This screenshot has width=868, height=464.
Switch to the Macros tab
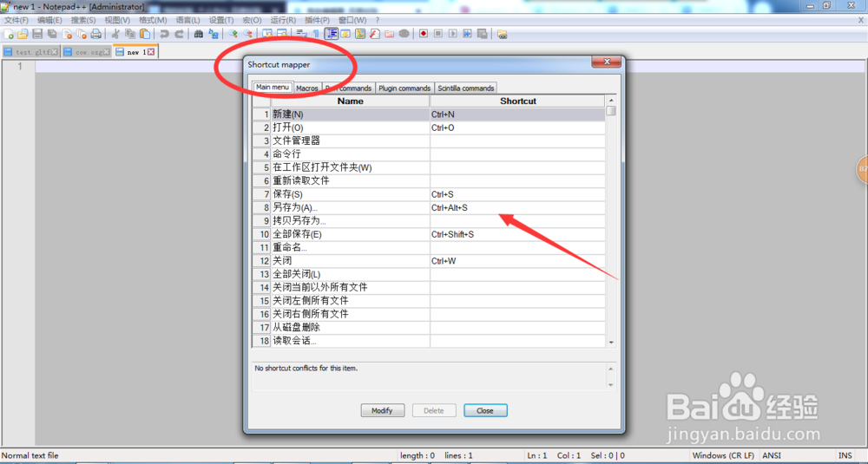307,88
